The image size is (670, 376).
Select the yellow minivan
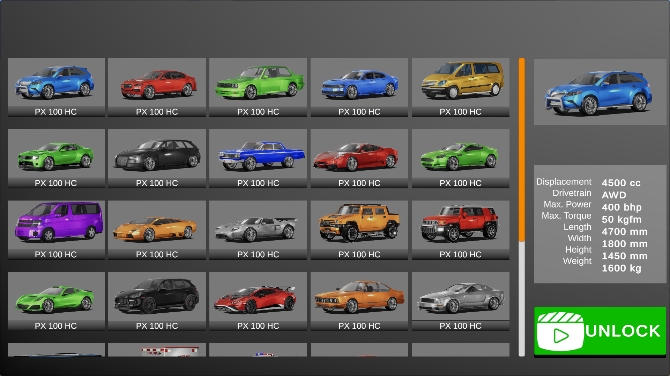(461, 87)
